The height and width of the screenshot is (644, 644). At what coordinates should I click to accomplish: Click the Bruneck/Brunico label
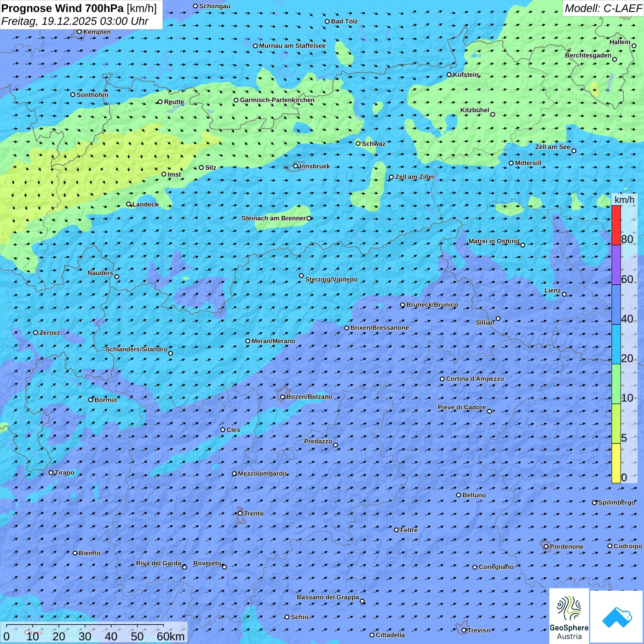(432, 305)
